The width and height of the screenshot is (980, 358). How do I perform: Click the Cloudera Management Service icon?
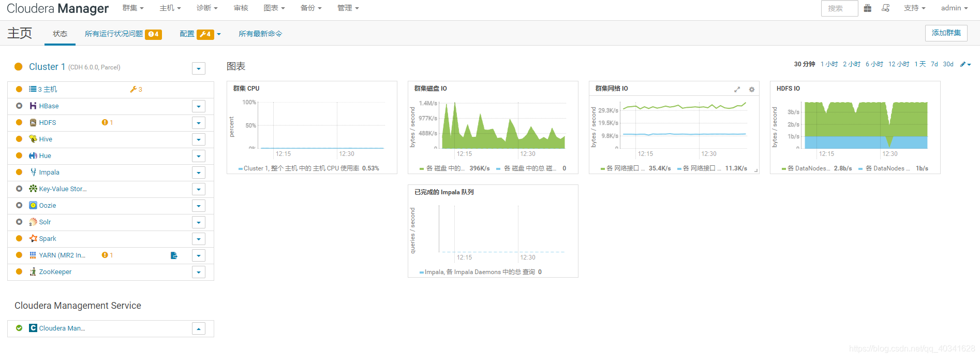click(33, 328)
